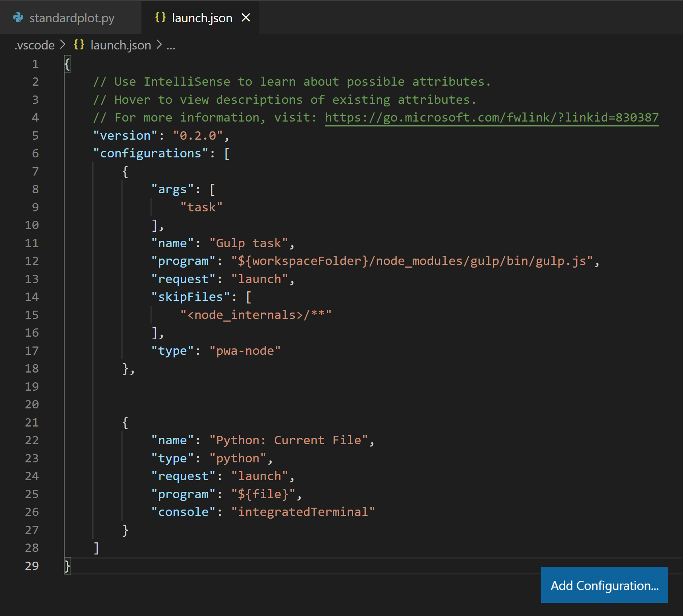Viewport: 683px width, 616px height.
Task: Open the go.microsoft.com fwlink URL
Action: [x=491, y=117]
